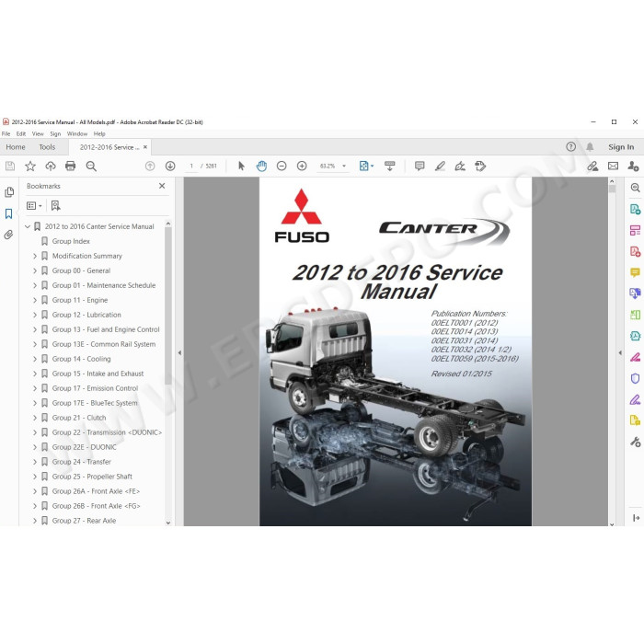Share with others person icon
644x644 pixels.
(x=633, y=166)
